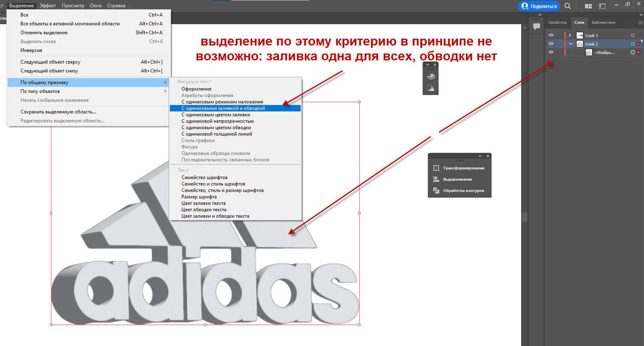
Task: Open the Comments speech bubble panel
Action: [x=536, y=27]
